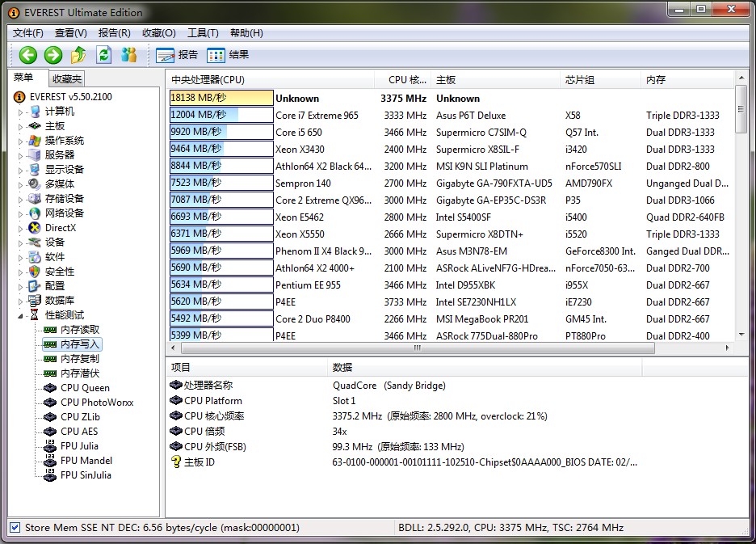The image size is (756, 544).
Task: Select the 多媒体 multimedia icon
Action: [x=35, y=184]
